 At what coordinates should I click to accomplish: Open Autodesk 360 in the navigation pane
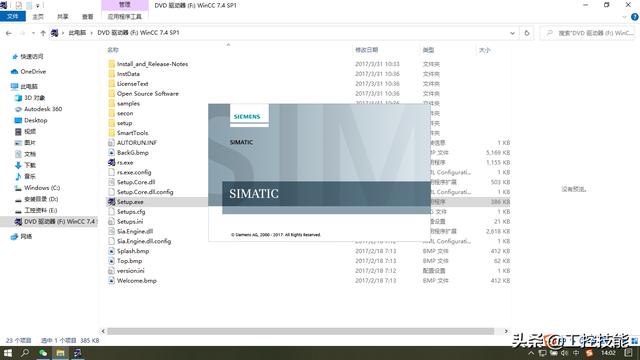[38, 109]
